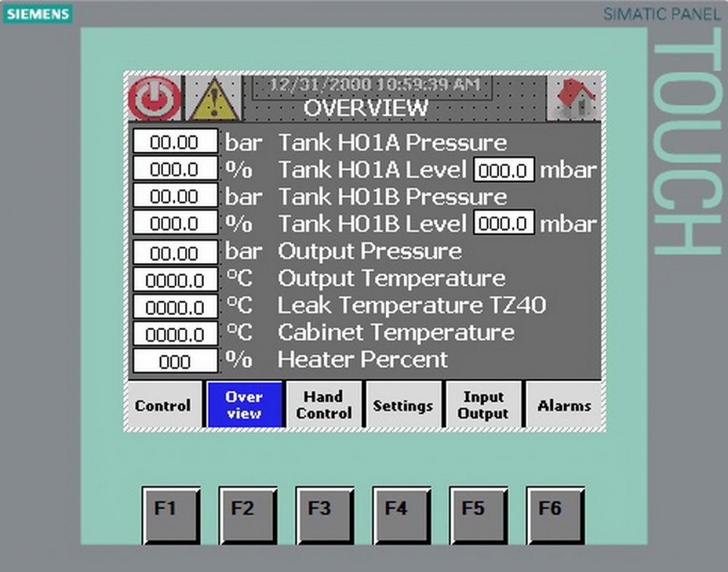Switch to the Control tab
Image resolution: width=728 pixels, height=572 pixels.
163,405
